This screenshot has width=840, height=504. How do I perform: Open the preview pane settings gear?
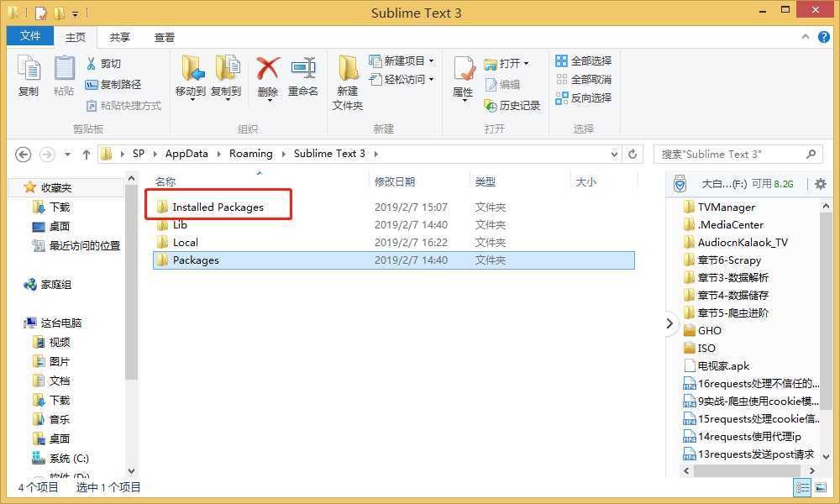click(820, 184)
